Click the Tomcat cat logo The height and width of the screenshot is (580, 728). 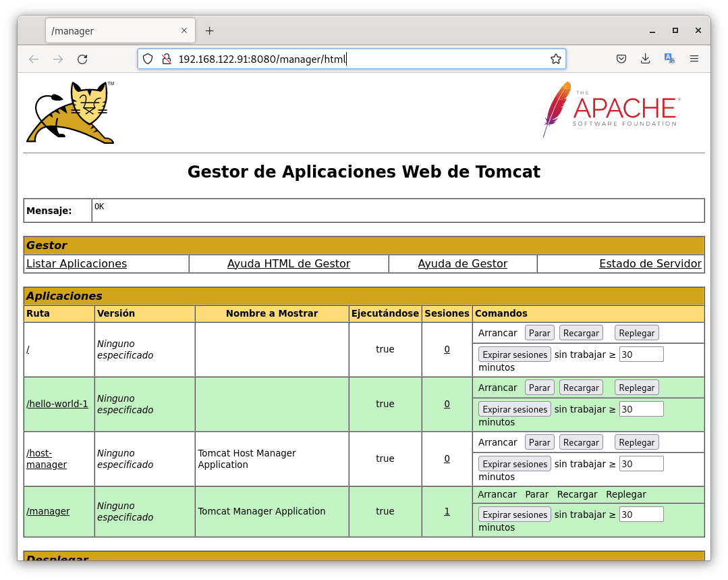tap(71, 113)
